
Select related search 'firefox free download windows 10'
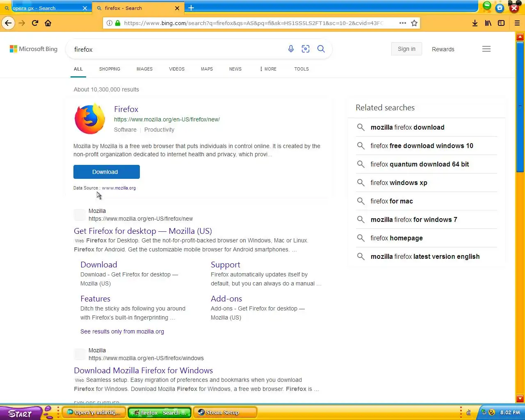tap(427, 146)
